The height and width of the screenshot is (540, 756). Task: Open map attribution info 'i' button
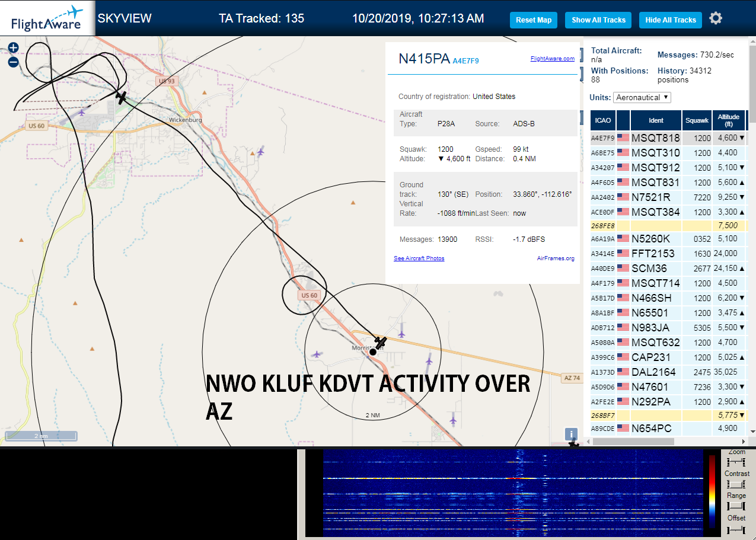[571, 434]
